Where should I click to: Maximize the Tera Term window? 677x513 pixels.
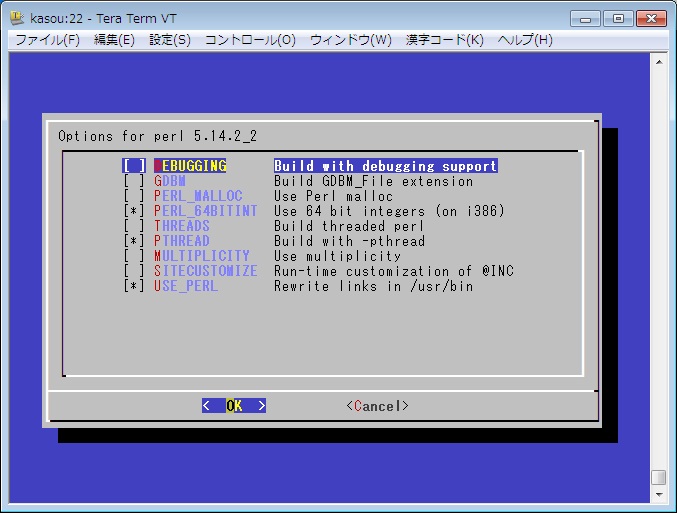pos(618,19)
